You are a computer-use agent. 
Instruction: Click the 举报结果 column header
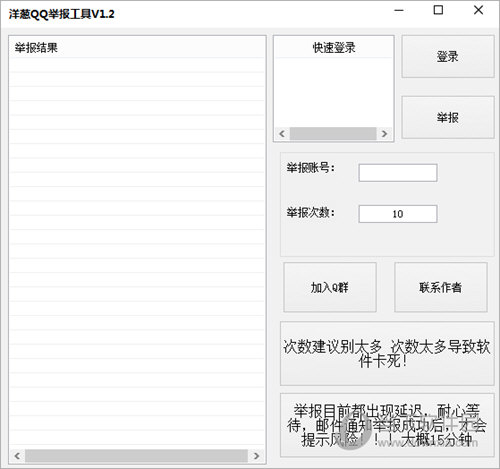pyautogui.click(x=137, y=48)
